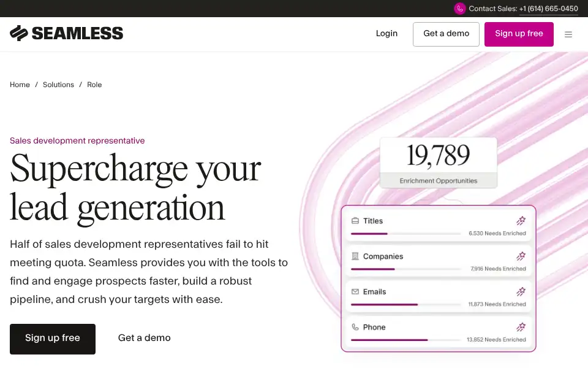Click the "Contact Sales:" label
The image size is (588, 368).
coord(492,9)
